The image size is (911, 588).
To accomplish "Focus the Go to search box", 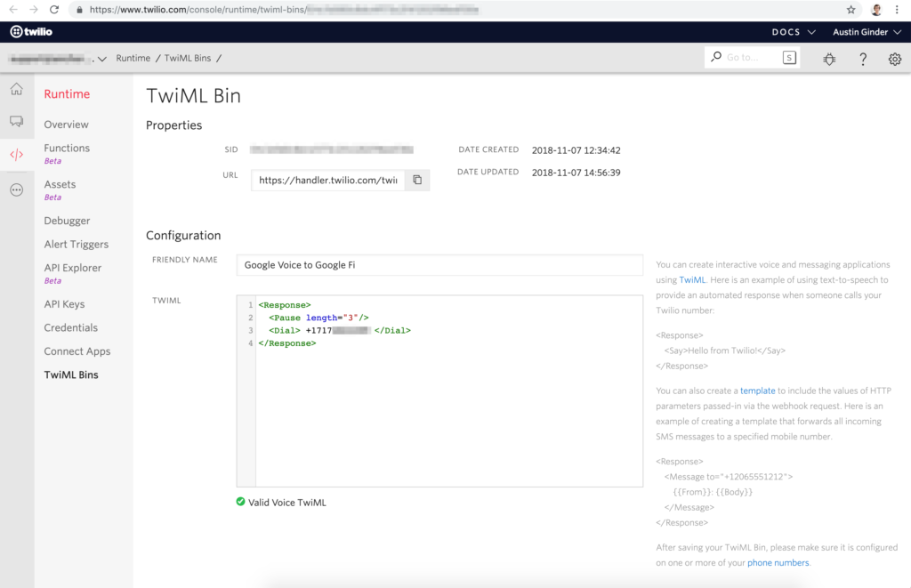I will [752, 58].
